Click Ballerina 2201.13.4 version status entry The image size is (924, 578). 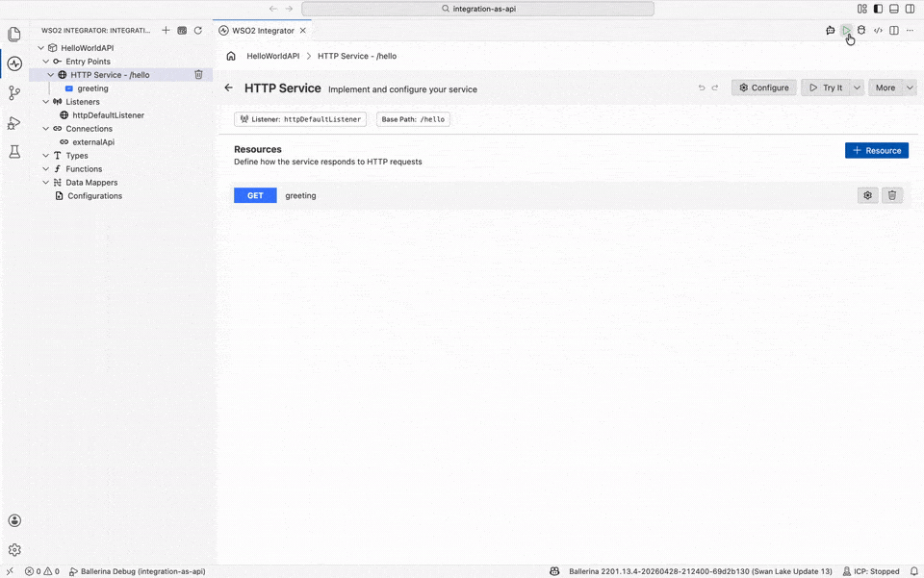click(x=700, y=571)
